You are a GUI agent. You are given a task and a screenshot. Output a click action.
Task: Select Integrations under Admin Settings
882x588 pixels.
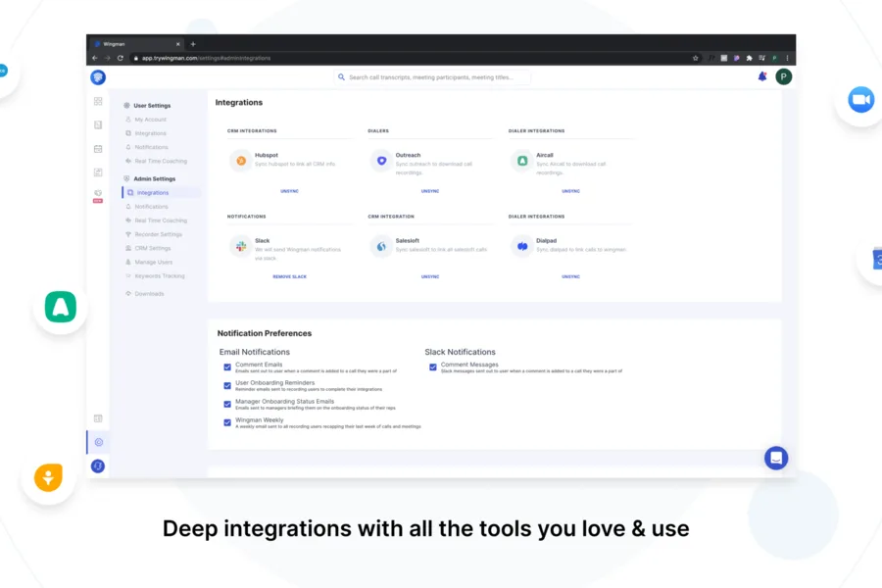162,192
